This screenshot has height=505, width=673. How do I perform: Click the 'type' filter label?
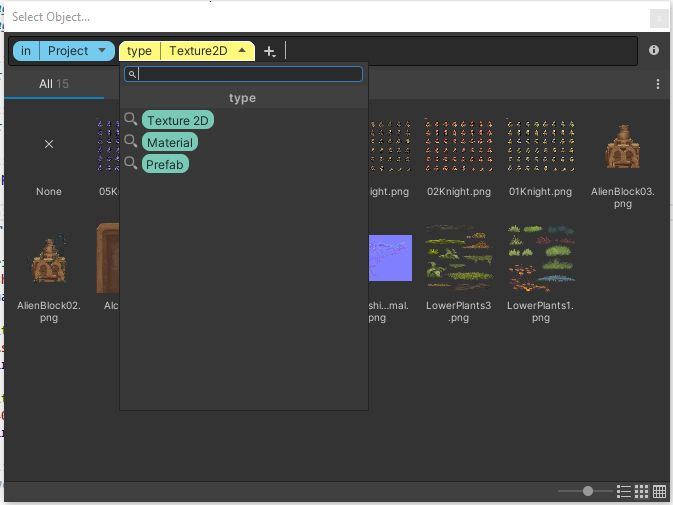pos(139,51)
